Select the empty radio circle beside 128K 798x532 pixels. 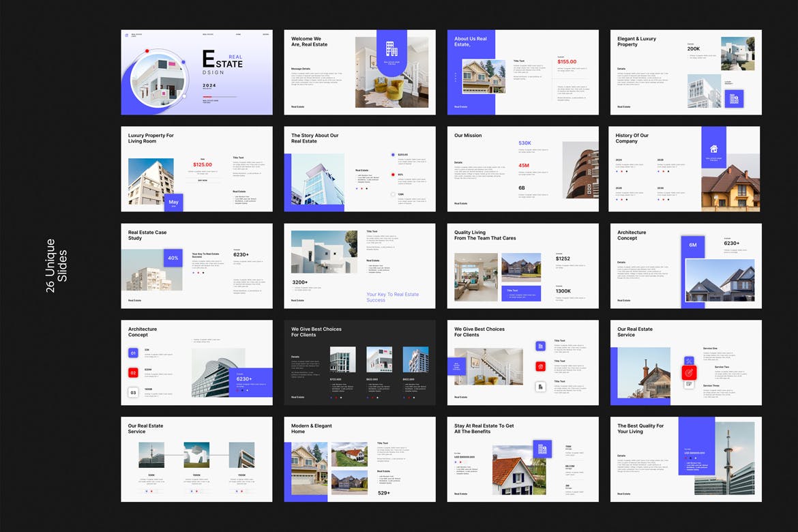point(393,194)
